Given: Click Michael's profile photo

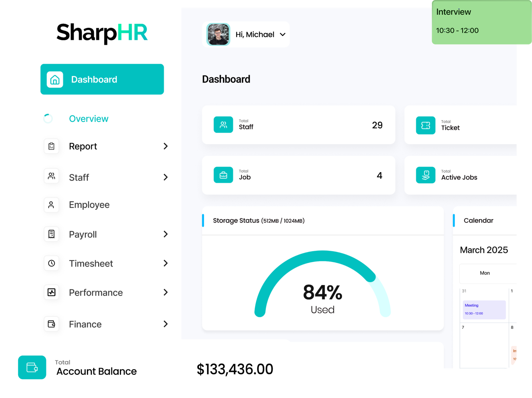Looking at the screenshot, I should pos(218,34).
